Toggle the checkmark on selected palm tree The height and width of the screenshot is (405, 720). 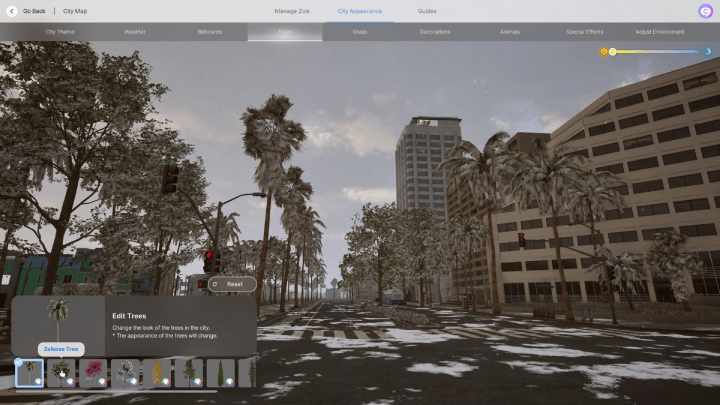(19, 362)
